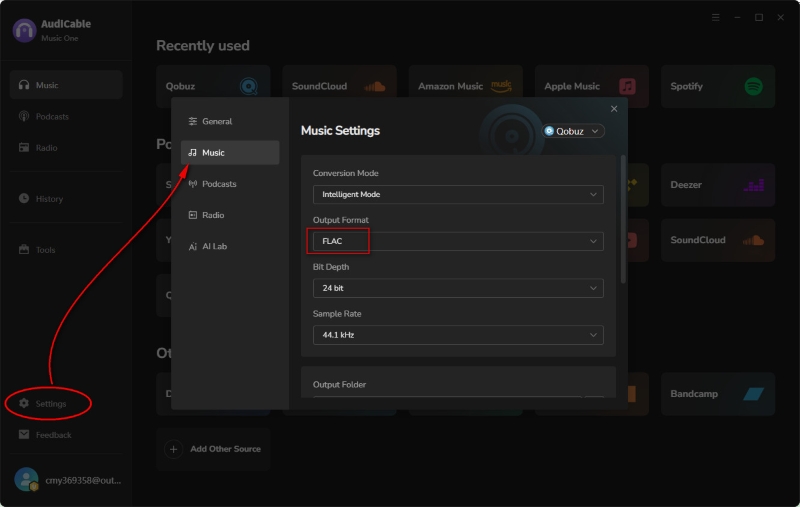
Task: Open the Music section in main sidebar
Action: point(66,85)
